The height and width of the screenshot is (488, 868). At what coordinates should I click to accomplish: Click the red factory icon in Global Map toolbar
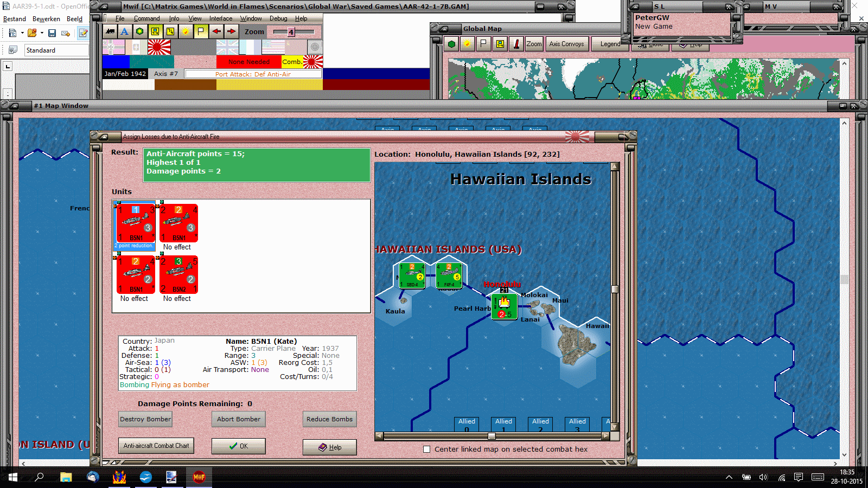[x=516, y=44]
